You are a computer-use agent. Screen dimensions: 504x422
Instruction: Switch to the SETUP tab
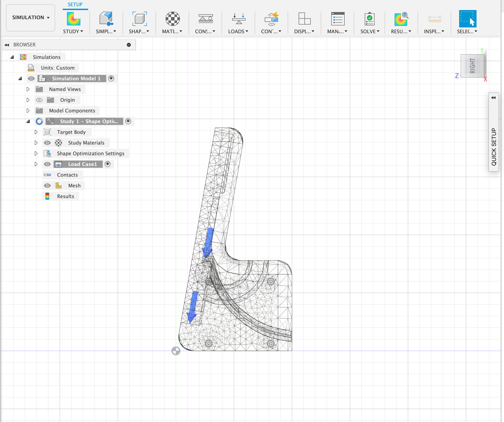coord(75,4)
